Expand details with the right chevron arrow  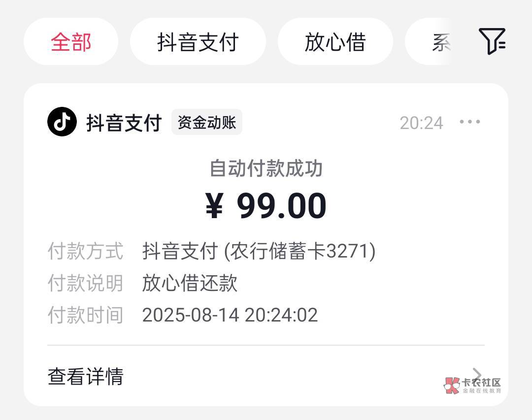click(476, 375)
